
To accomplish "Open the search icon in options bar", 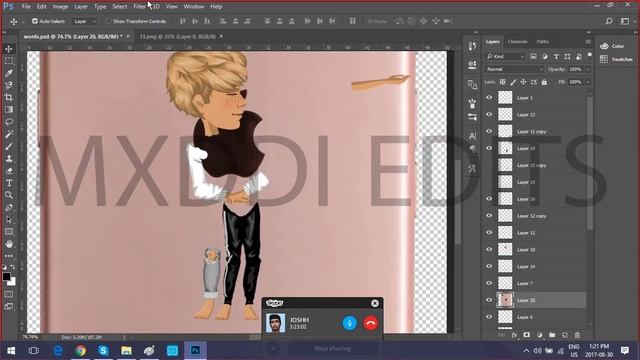I will (x=609, y=21).
